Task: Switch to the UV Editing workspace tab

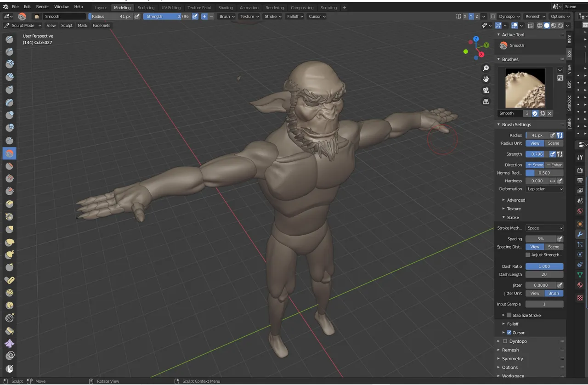Action: point(171,7)
